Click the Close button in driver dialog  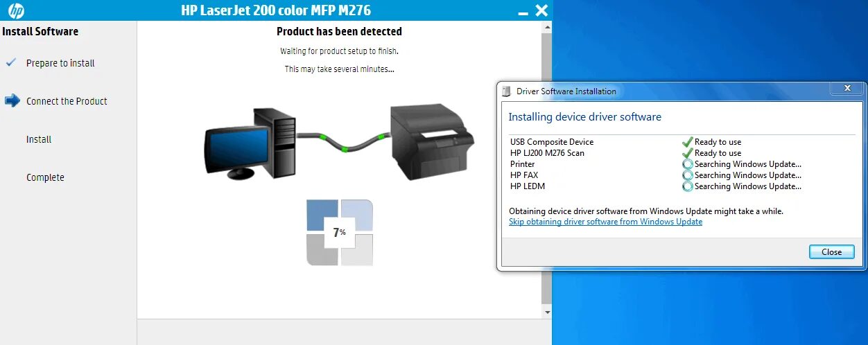click(831, 252)
